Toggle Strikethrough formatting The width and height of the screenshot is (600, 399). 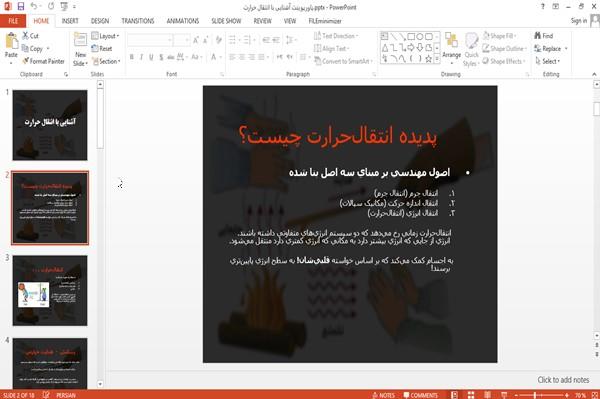pos(171,57)
